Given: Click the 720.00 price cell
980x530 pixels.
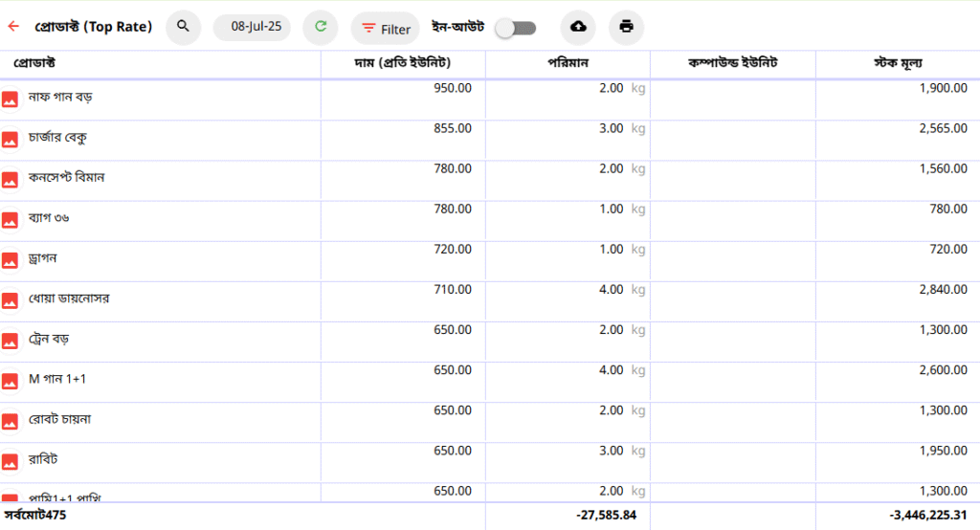Looking at the screenshot, I should point(453,250).
